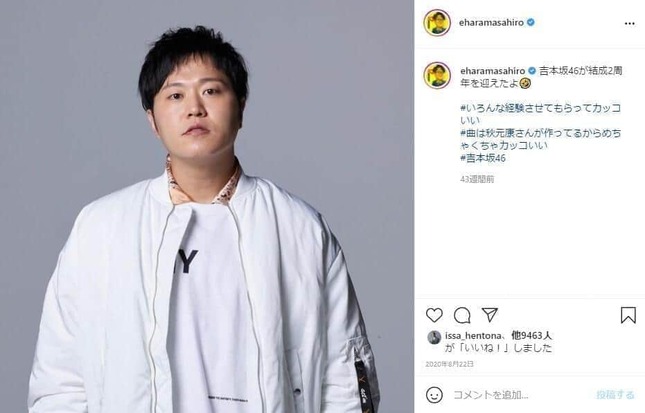645x413 pixels.
Task: Open issa_hentona profile from likes
Action: [473, 336]
